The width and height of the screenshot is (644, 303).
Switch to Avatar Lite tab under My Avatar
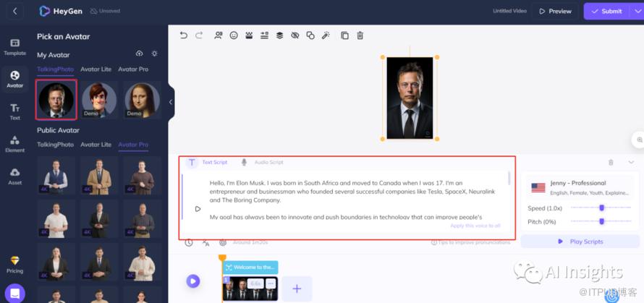click(96, 69)
